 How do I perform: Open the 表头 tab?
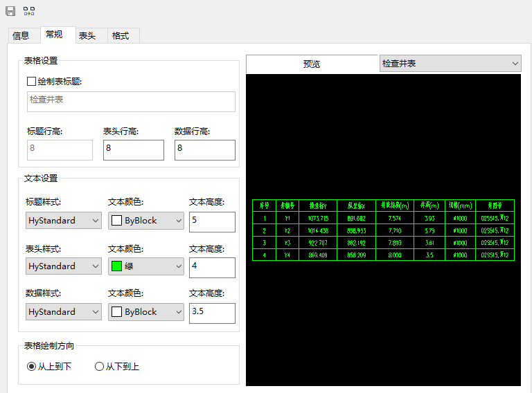click(91, 35)
